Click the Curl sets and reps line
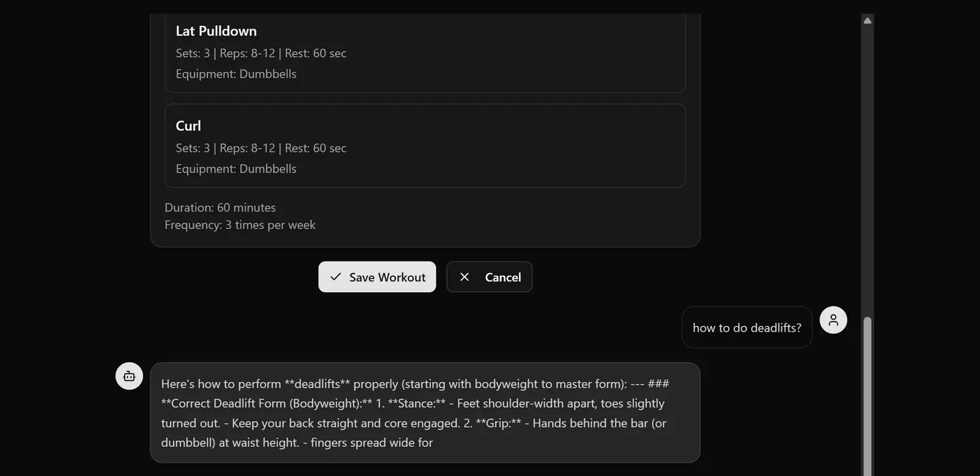The width and height of the screenshot is (980, 476). point(261,148)
